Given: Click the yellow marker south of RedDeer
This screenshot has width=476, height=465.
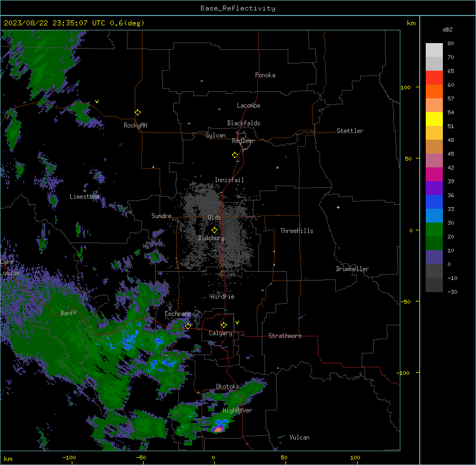Looking at the screenshot, I should (235, 155).
